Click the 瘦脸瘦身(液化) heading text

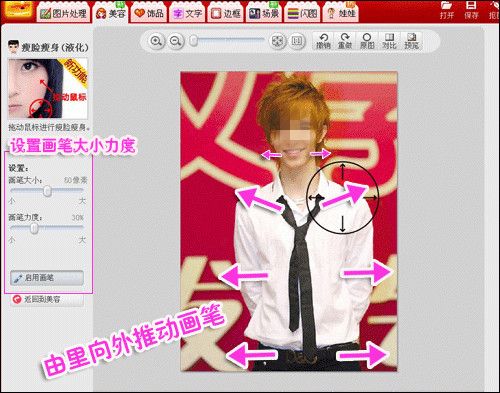point(55,48)
